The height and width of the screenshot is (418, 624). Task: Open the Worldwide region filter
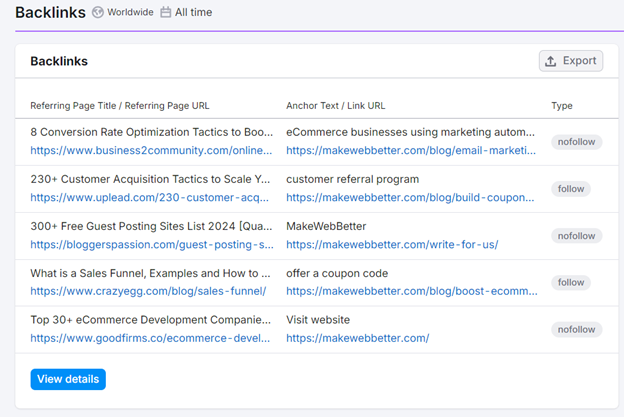pyautogui.click(x=123, y=12)
